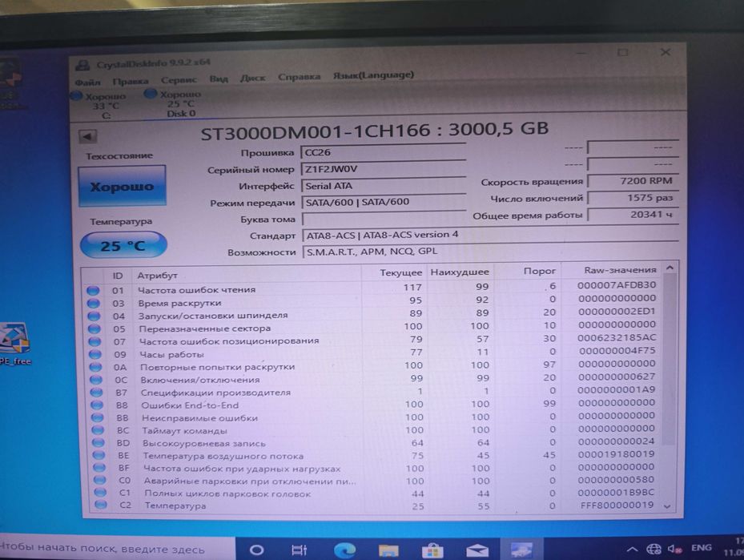
Task: Click status circle for attribute 09
Action: [95, 355]
